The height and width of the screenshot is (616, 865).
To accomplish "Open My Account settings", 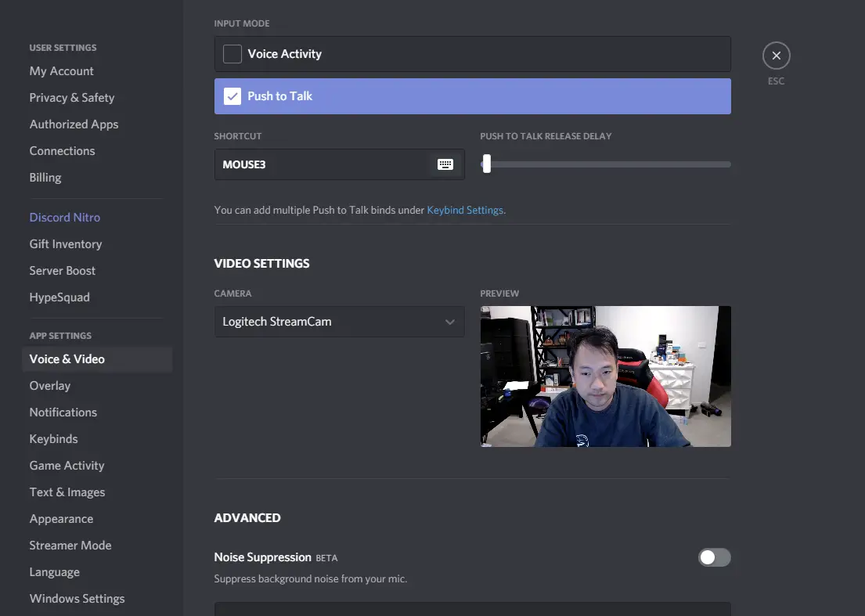I will tap(61, 71).
